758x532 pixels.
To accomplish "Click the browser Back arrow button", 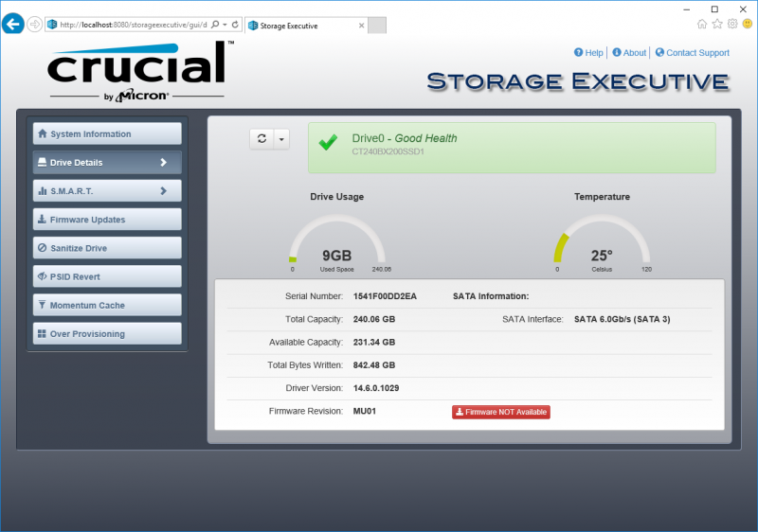I will tap(13, 24).
